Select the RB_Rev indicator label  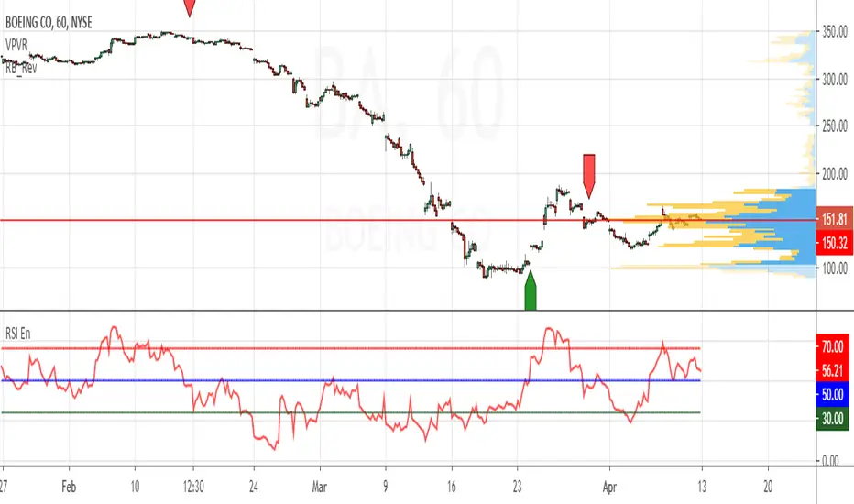pyautogui.click(x=21, y=68)
